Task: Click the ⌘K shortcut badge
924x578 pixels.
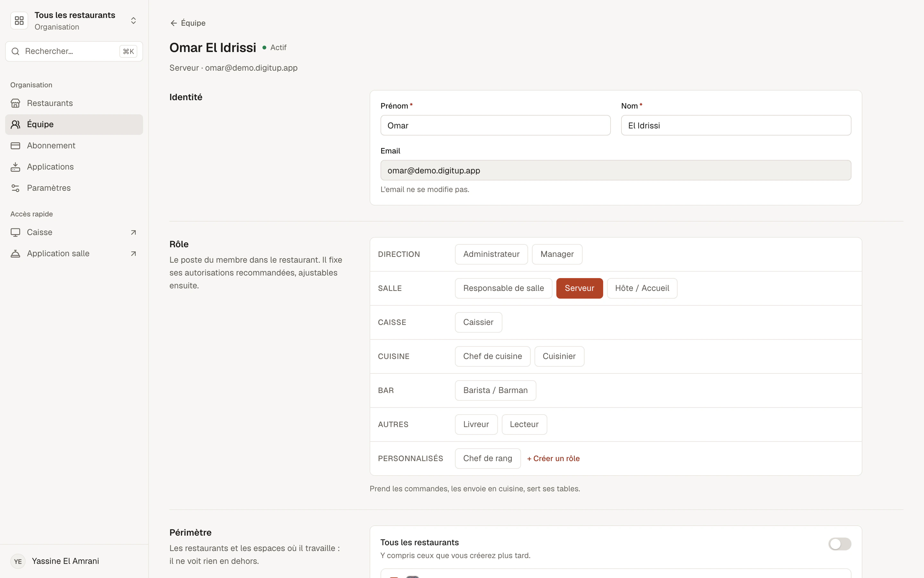Action: click(x=128, y=51)
